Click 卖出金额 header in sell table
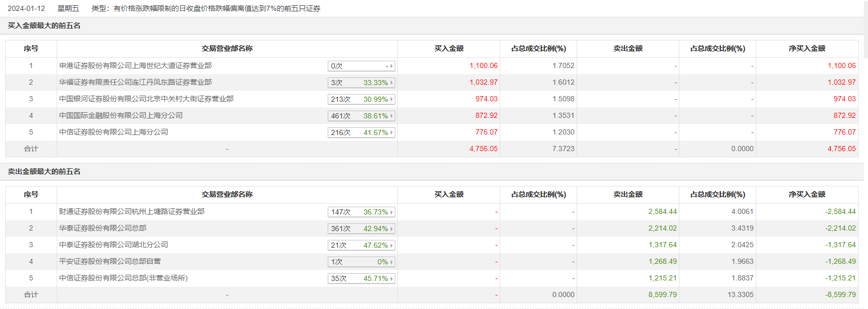Image resolution: width=868 pixels, height=309 pixels. point(628,194)
